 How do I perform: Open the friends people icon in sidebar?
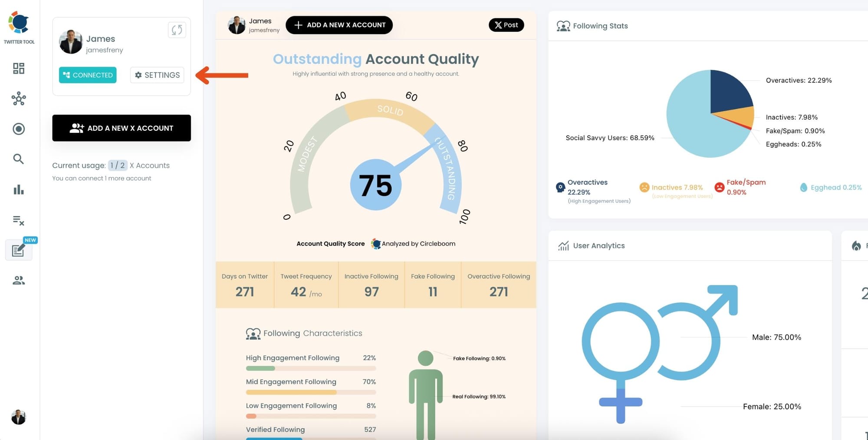pyautogui.click(x=18, y=281)
